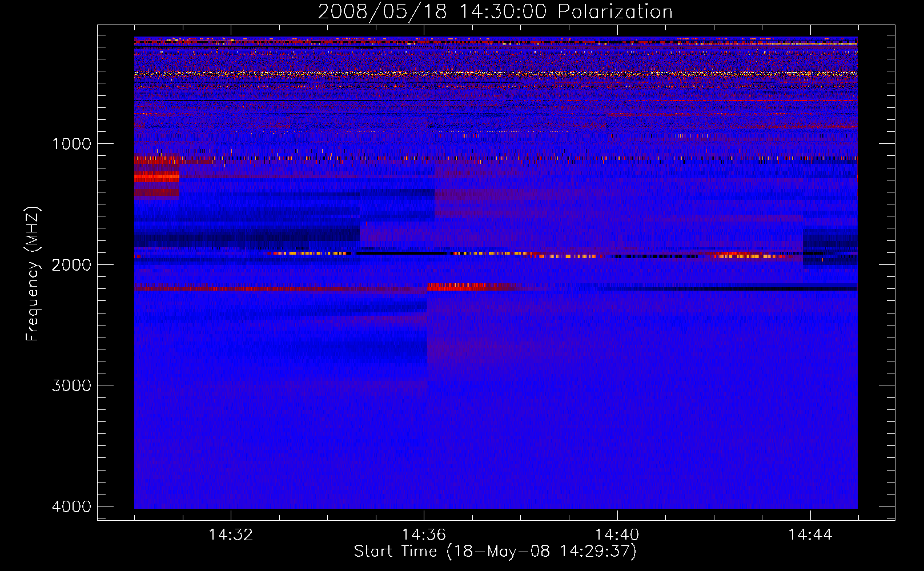924x571 pixels.
Task: Click the 2000 frequency tick label
Action: pos(71,264)
